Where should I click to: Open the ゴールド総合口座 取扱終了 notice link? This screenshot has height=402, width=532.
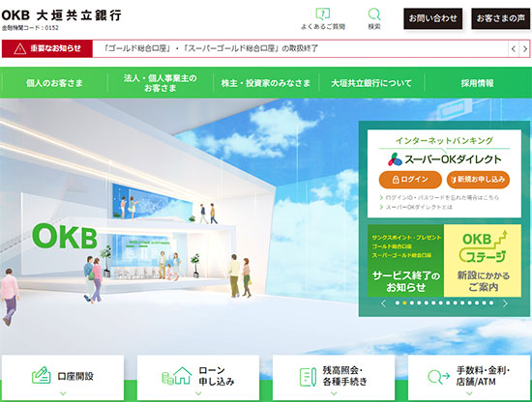coord(210,48)
